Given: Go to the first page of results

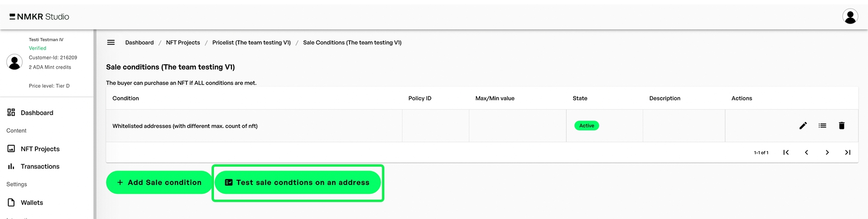Looking at the screenshot, I should click(x=786, y=153).
